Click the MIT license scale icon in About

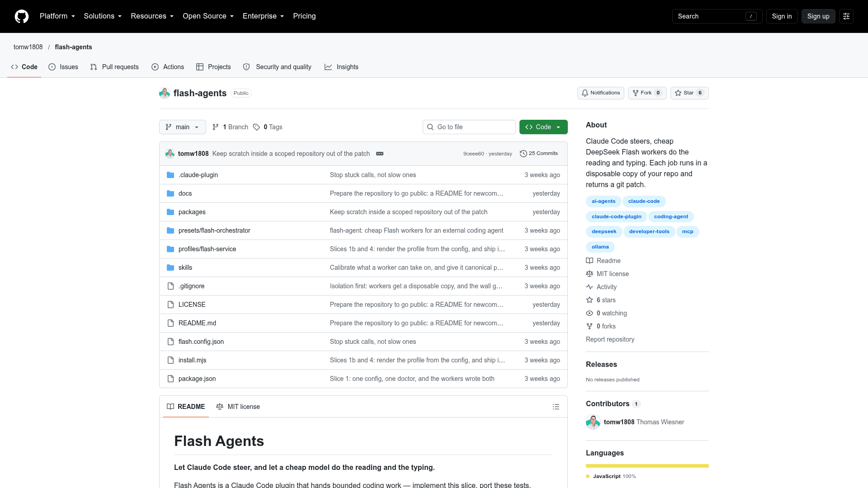tap(590, 274)
